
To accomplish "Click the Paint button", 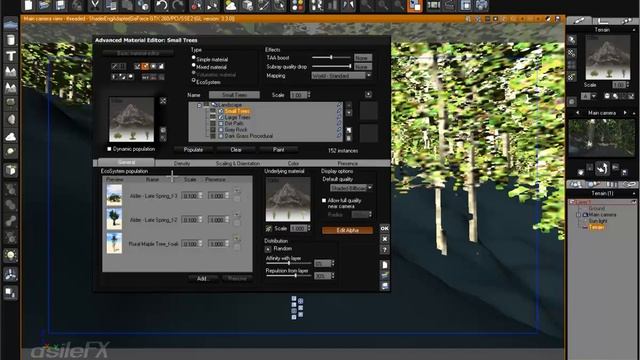I will (x=278, y=150).
